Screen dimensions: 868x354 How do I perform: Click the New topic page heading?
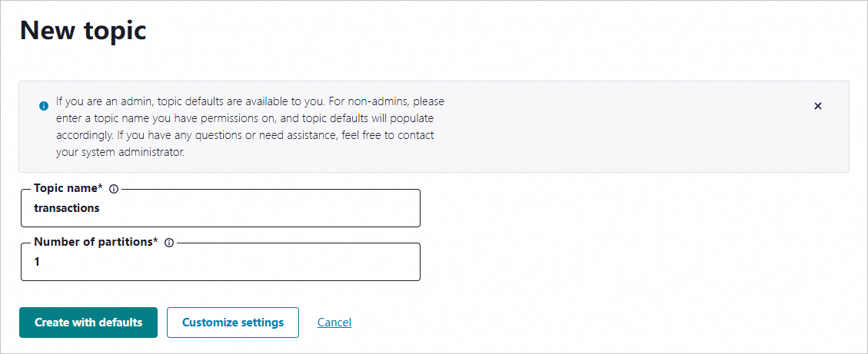[83, 31]
